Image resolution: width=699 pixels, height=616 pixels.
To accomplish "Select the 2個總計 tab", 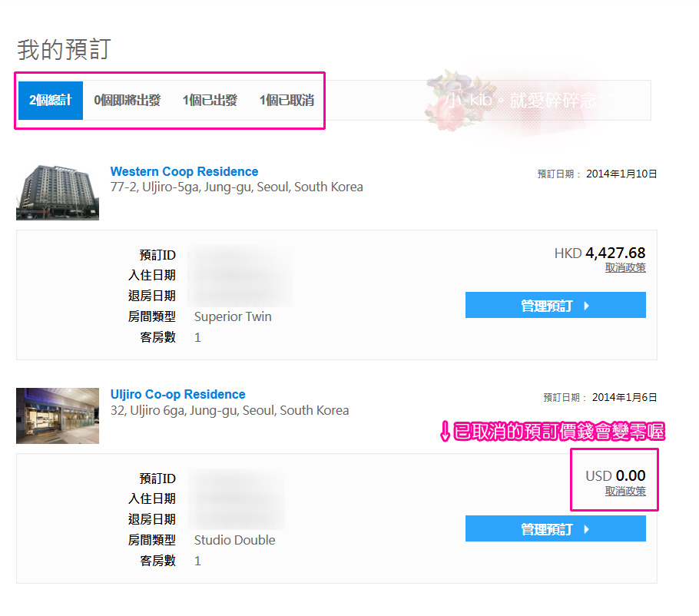I will point(51,101).
